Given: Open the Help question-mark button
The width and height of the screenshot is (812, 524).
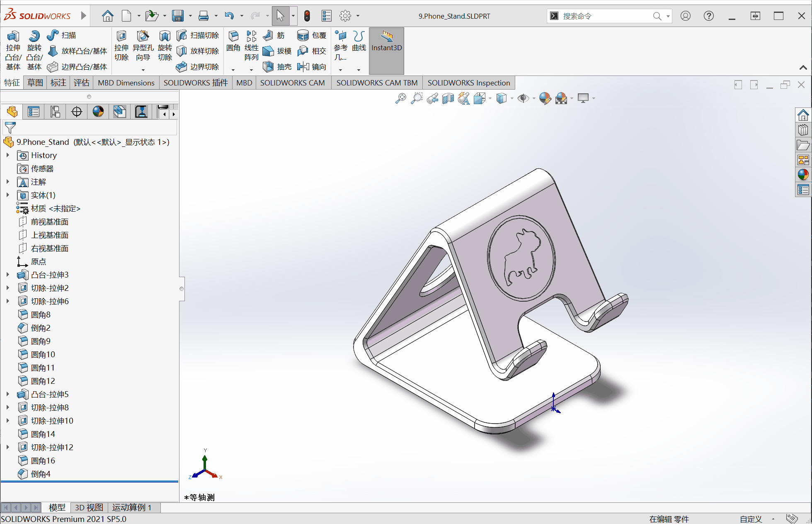Looking at the screenshot, I should click(x=709, y=16).
